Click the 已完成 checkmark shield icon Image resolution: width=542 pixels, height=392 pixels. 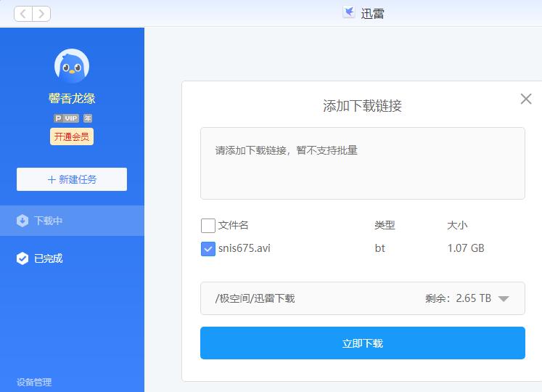pyautogui.click(x=22, y=258)
